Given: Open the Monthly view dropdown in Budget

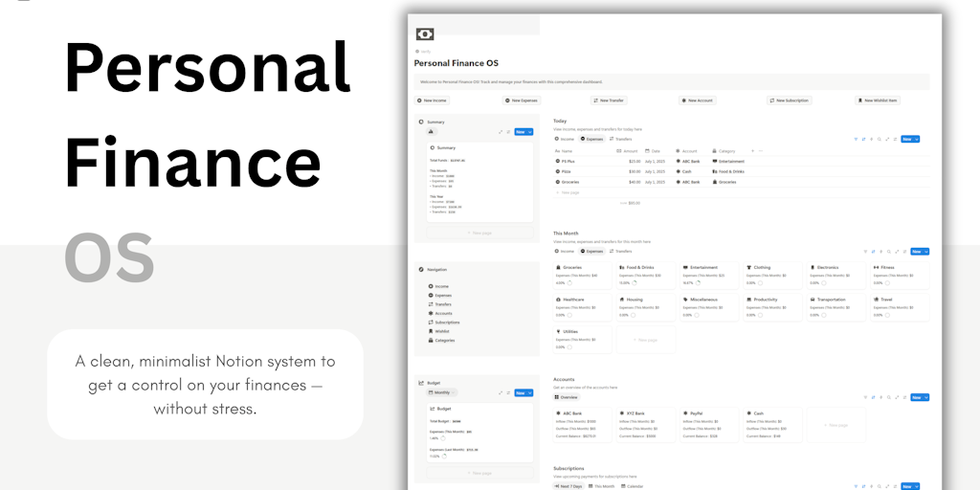Looking at the screenshot, I should click(442, 392).
